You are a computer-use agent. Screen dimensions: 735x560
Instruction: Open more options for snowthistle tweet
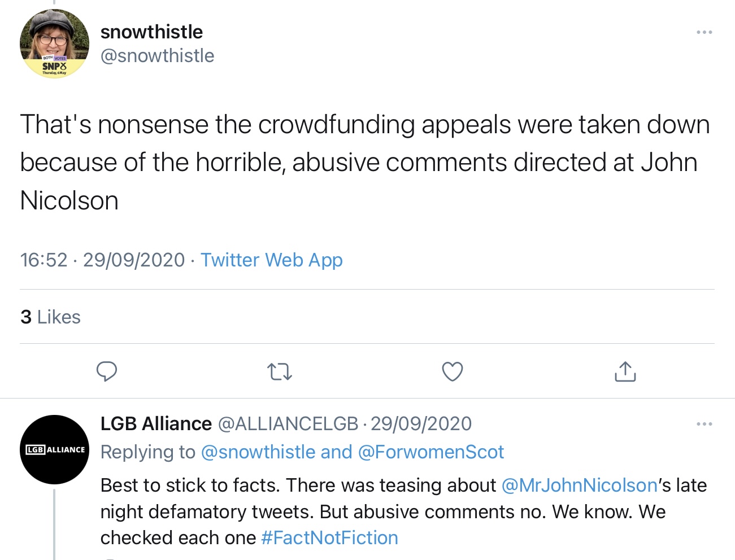click(x=704, y=32)
